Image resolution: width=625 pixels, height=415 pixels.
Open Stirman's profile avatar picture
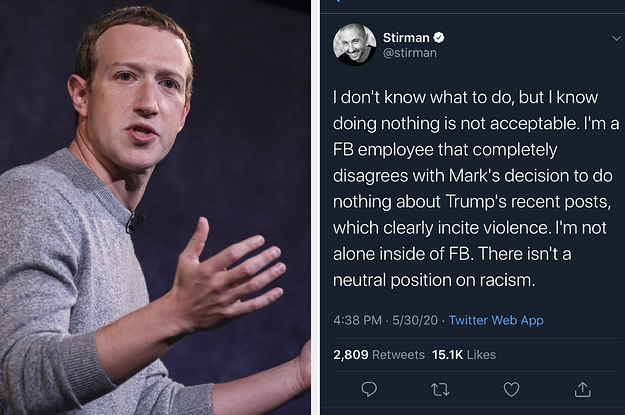tap(354, 45)
